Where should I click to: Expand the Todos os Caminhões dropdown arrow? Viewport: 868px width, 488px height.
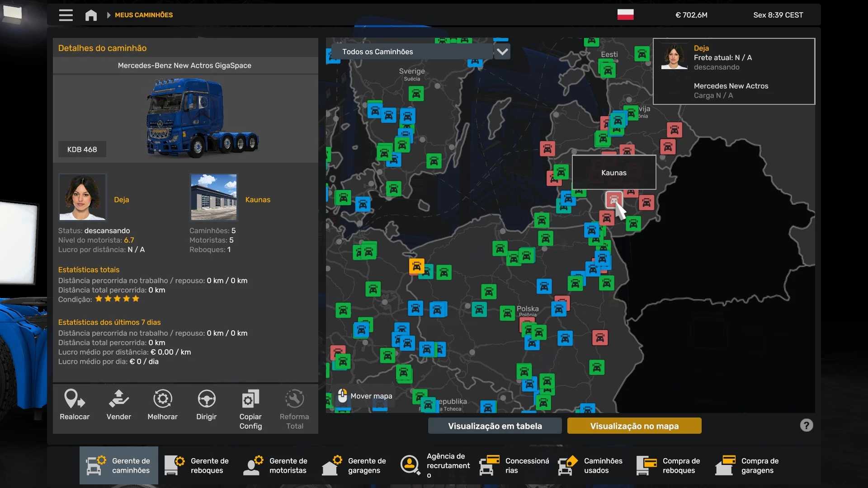(502, 52)
